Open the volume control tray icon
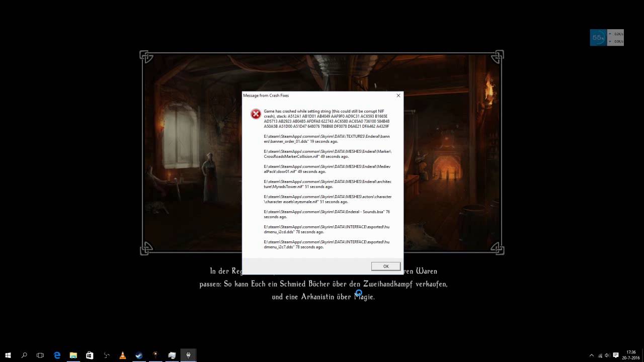This screenshot has width=644, height=362. click(x=607, y=355)
